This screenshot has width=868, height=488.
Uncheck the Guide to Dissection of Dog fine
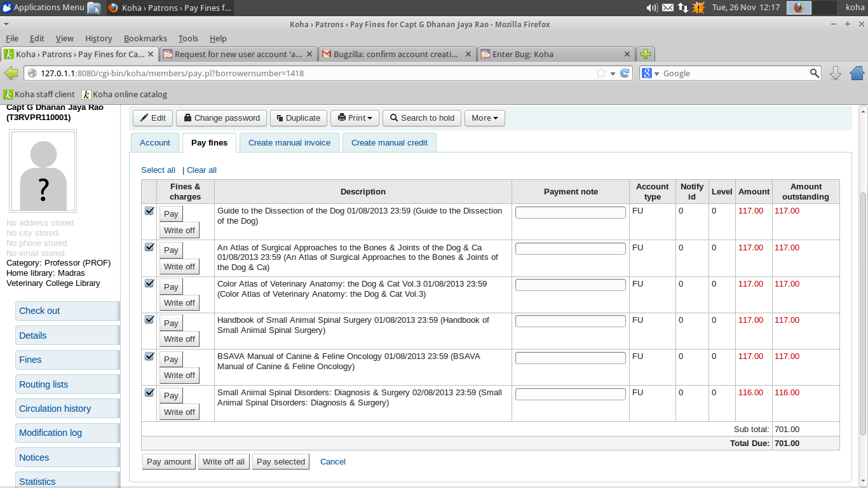pos(149,211)
